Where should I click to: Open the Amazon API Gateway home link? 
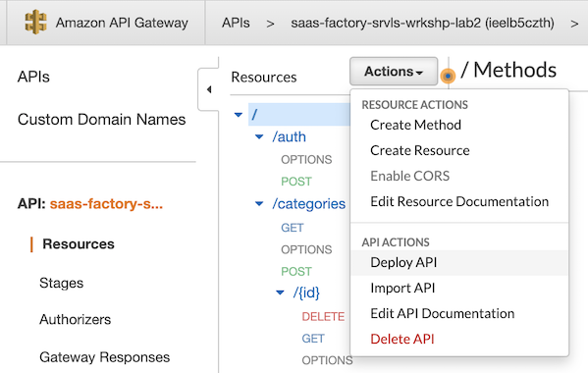click(122, 23)
